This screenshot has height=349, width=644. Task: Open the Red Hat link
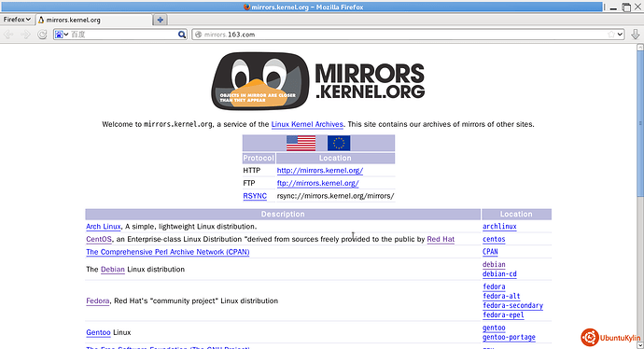(x=441, y=240)
